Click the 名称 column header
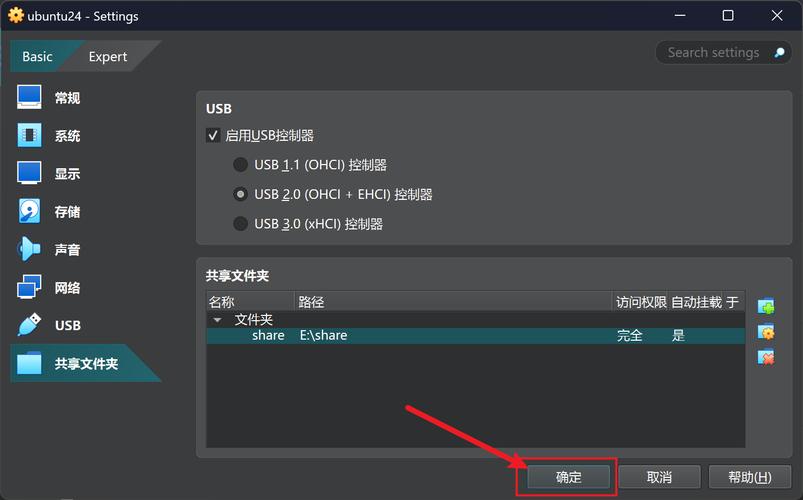The image size is (803, 500). 250,302
